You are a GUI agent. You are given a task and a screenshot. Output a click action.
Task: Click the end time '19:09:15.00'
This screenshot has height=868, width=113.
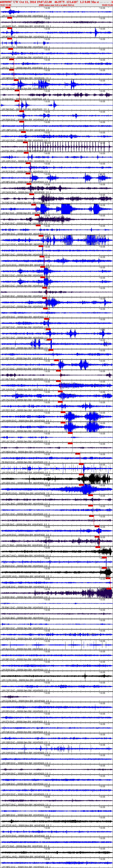coord(107,5)
